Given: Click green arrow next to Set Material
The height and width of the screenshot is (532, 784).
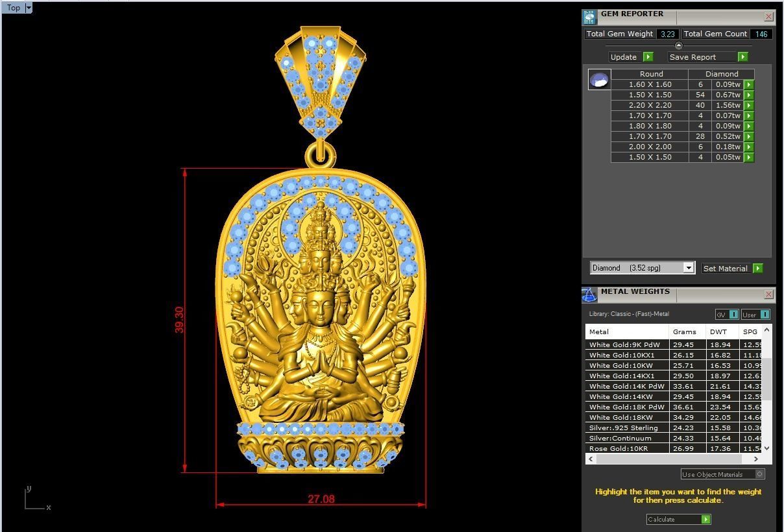Looking at the screenshot, I should click(x=758, y=268).
